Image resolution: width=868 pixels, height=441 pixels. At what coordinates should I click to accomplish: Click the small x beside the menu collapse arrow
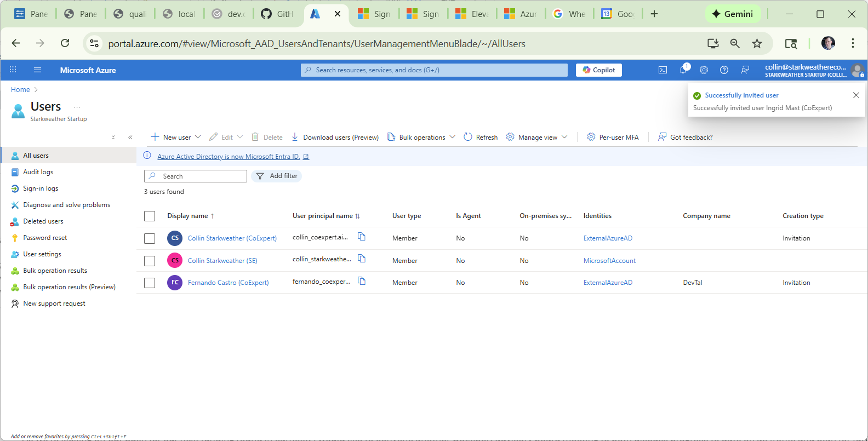pyautogui.click(x=113, y=138)
